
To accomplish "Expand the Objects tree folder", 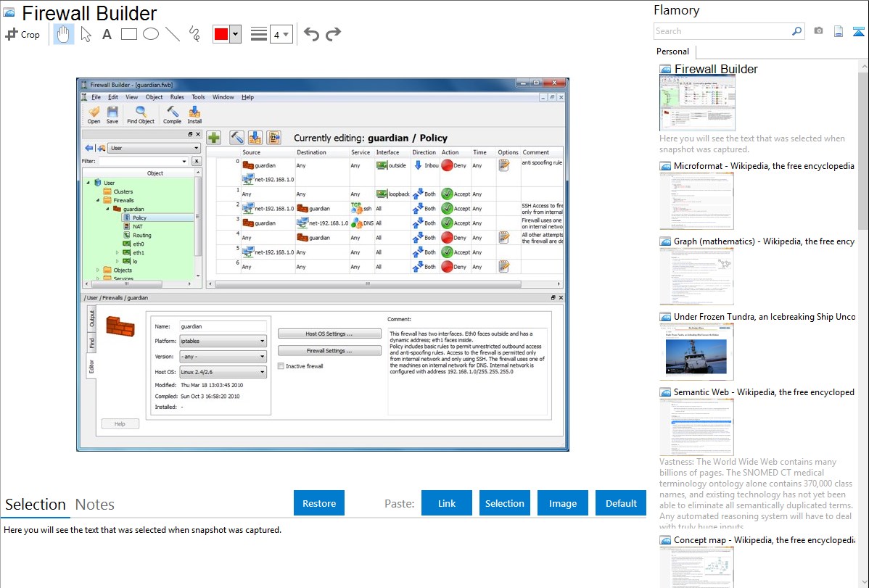I will (98, 270).
